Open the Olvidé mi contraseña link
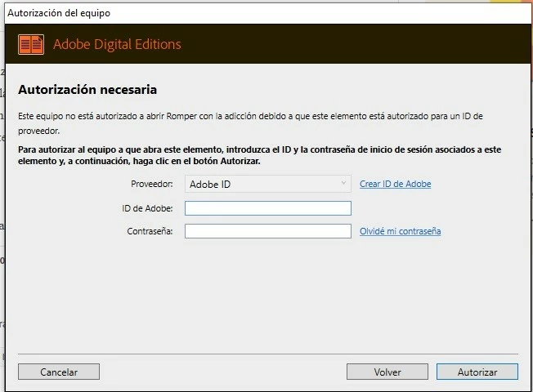The width and height of the screenshot is (533, 392). pos(400,231)
